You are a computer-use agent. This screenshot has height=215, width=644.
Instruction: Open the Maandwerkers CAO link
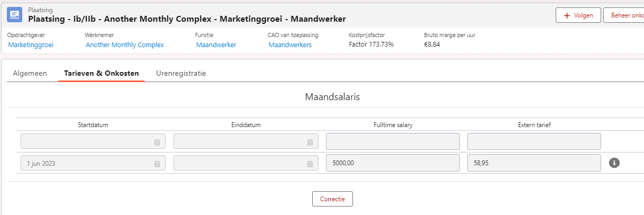click(x=290, y=45)
